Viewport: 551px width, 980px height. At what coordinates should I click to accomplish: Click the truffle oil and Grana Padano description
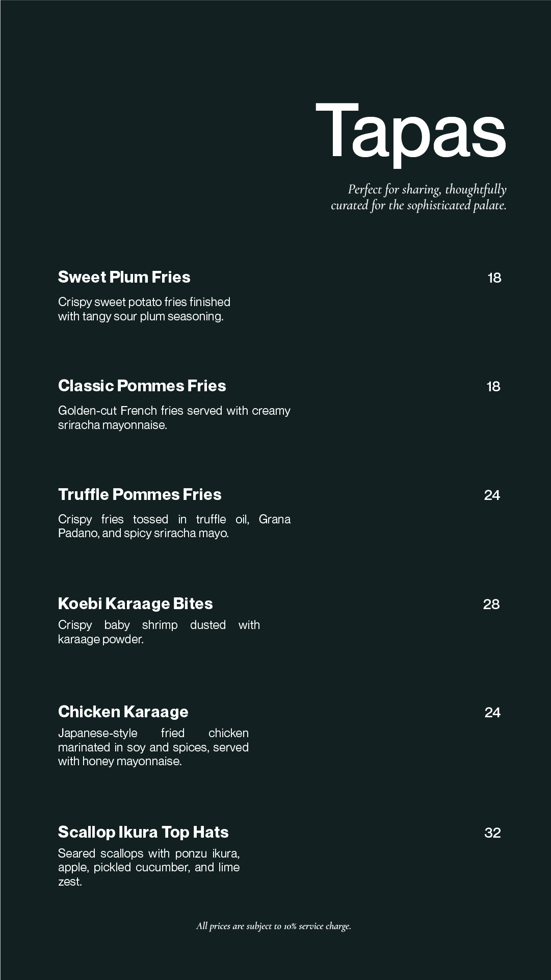pos(174,526)
